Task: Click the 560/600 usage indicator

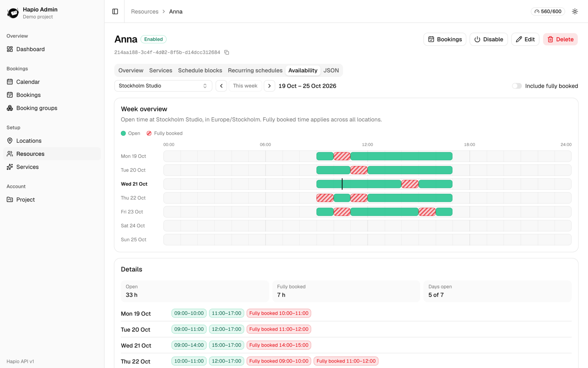Action: pyautogui.click(x=548, y=12)
